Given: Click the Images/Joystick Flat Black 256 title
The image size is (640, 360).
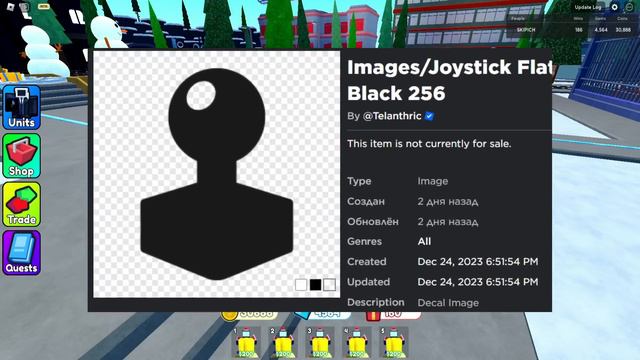Looking at the screenshot, I should (449, 80).
